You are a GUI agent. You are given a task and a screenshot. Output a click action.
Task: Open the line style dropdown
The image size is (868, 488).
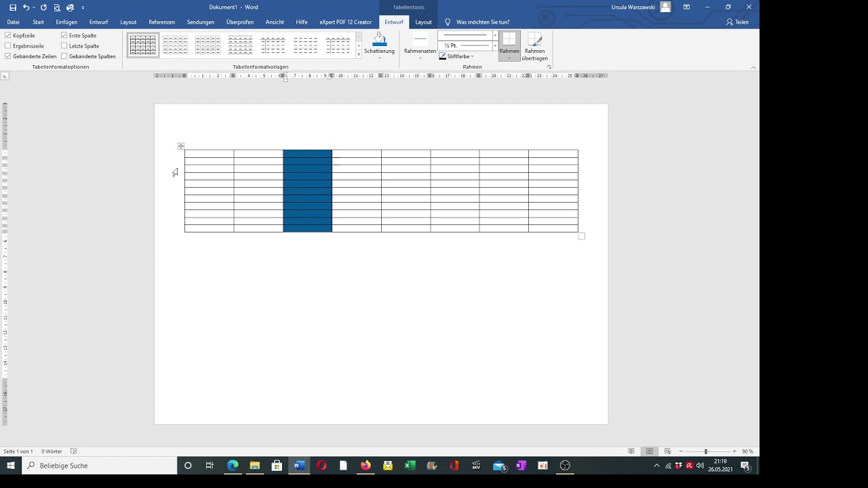495,35
